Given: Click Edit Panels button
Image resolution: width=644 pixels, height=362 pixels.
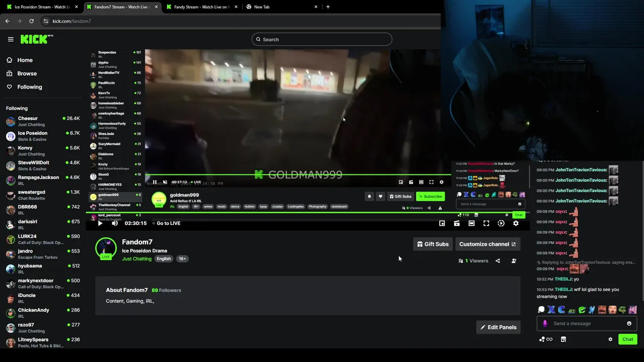Looking at the screenshot, I should pos(498,327).
